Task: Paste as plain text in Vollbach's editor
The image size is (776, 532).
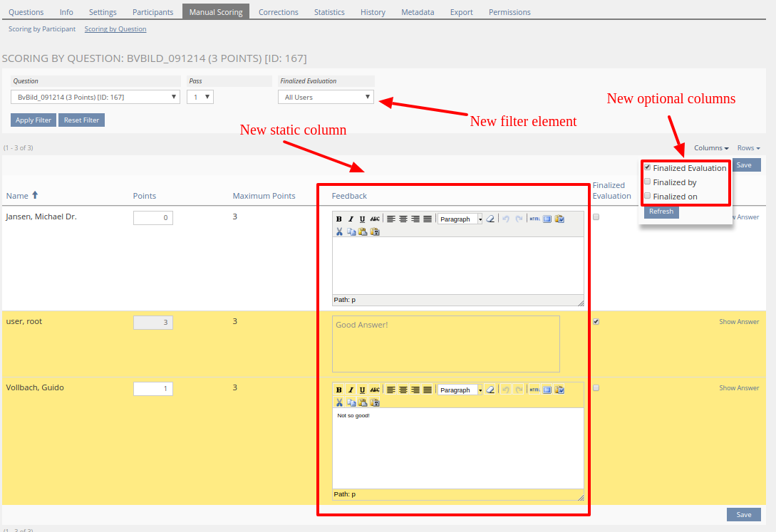Action: tap(375, 402)
